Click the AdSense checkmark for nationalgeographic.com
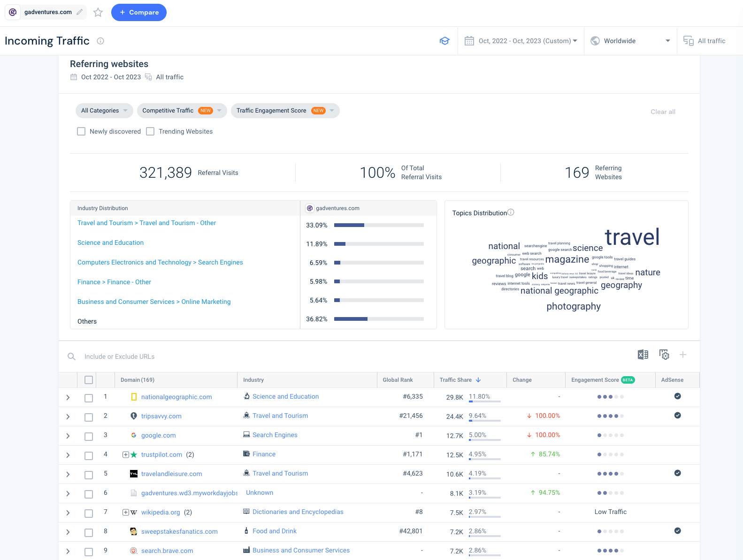Screen dimensions: 743x560 (x=677, y=396)
